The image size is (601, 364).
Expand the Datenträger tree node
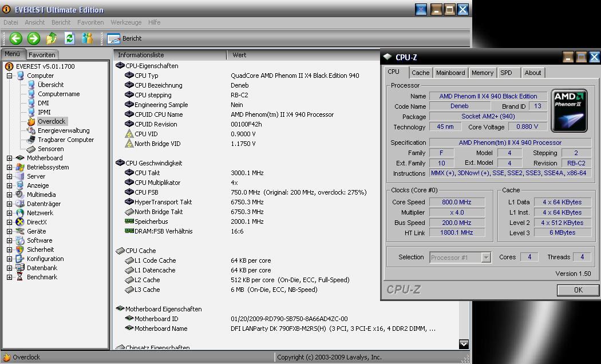[x=10, y=204]
